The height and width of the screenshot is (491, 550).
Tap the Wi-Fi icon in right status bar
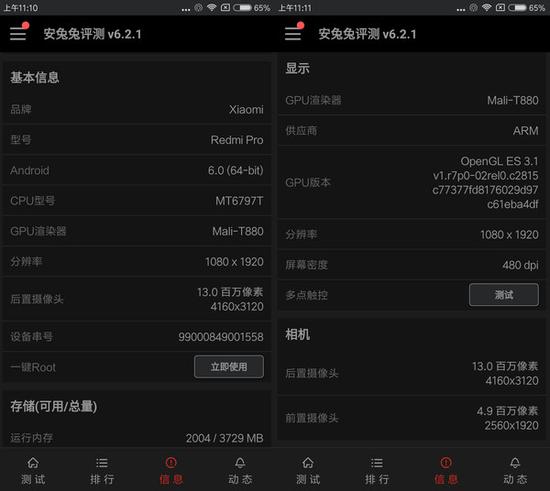click(487, 7)
